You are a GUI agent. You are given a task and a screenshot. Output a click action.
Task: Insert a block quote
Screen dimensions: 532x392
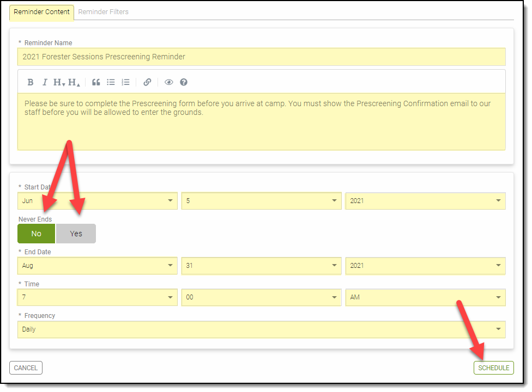[x=96, y=82]
